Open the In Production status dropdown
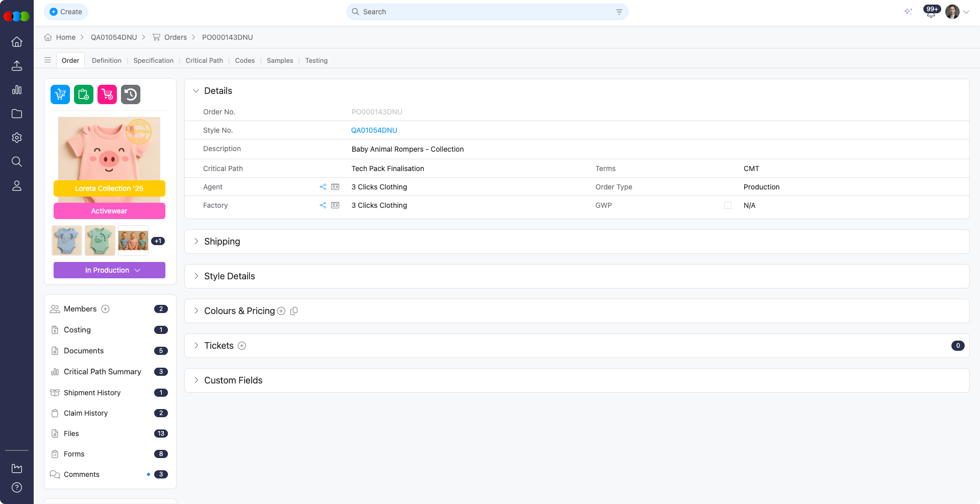 109,270
